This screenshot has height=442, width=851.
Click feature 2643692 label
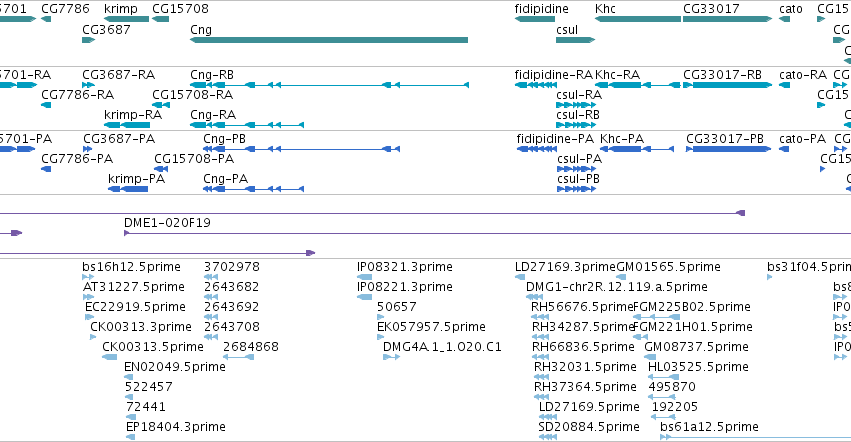tap(232, 307)
